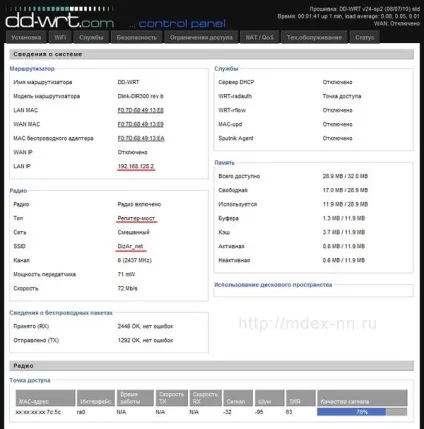Click the Скорость TX column header

[x=172, y=398]
